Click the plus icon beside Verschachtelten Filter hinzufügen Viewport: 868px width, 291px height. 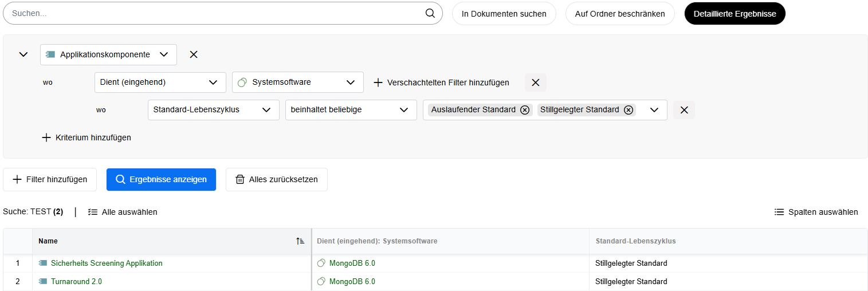tap(378, 82)
